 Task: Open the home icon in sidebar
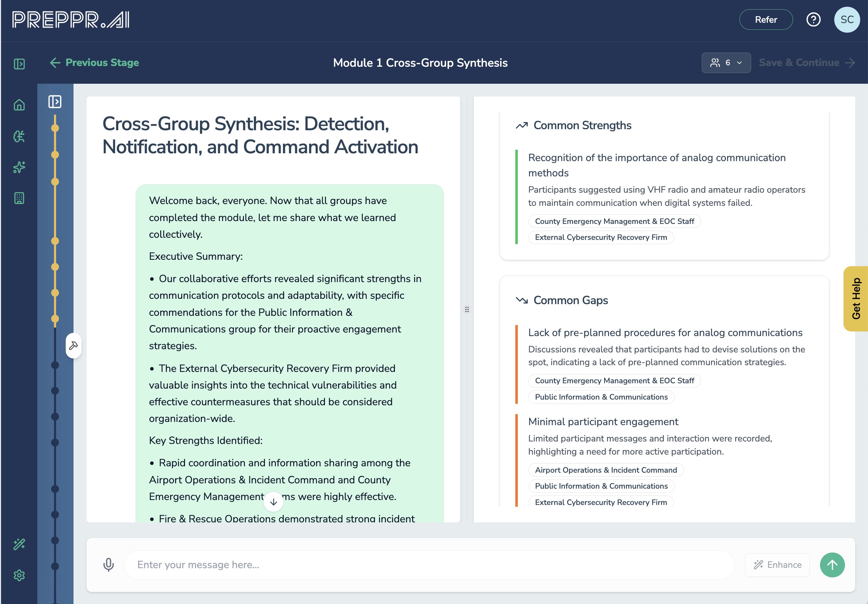pos(19,105)
